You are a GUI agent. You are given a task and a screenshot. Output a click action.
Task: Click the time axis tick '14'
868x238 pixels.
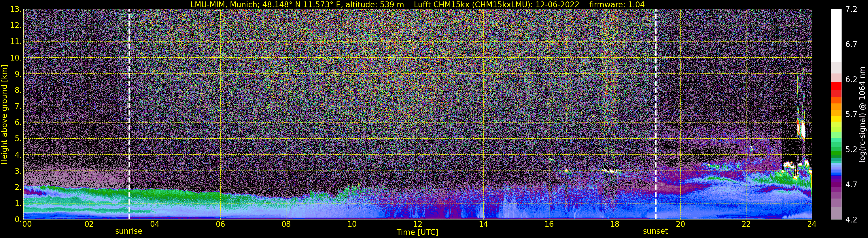(483, 224)
